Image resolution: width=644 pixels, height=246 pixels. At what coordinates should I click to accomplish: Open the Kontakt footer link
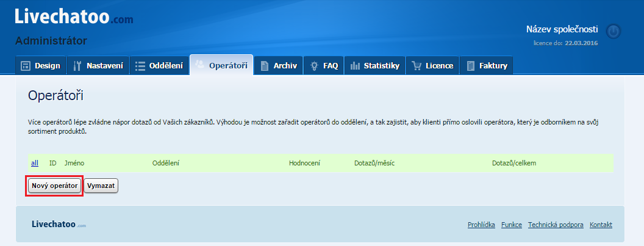(601, 225)
